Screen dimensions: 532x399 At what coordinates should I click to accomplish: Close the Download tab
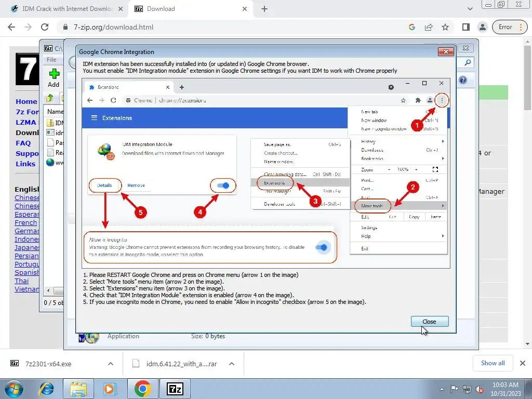tap(245, 9)
